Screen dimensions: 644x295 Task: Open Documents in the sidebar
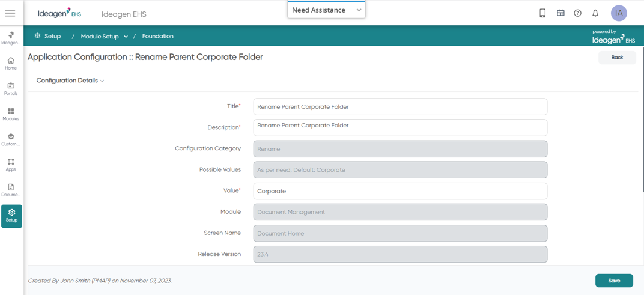(11, 190)
